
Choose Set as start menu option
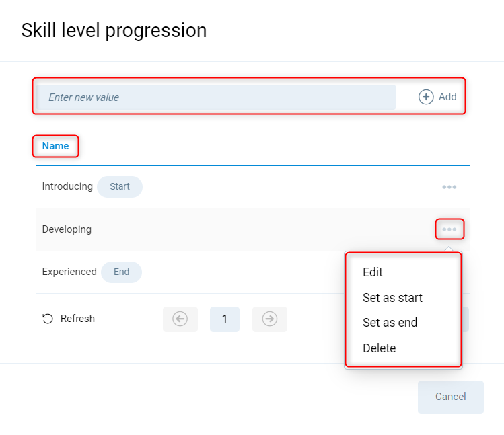[x=392, y=297]
